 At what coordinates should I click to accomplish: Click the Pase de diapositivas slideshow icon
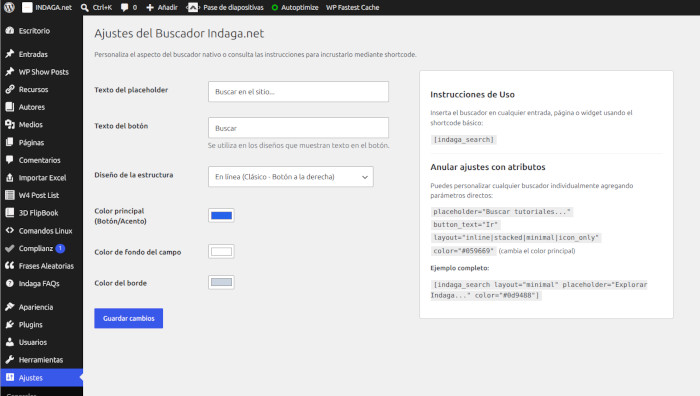pyautogui.click(x=192, y=8)
